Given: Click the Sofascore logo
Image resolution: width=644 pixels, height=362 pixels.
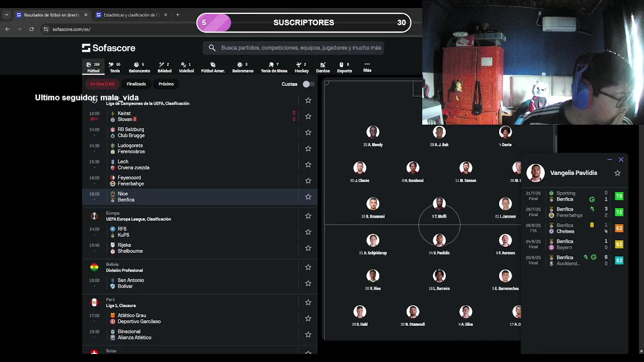Looking at the screenshot, I should click(x=109, y=48).
